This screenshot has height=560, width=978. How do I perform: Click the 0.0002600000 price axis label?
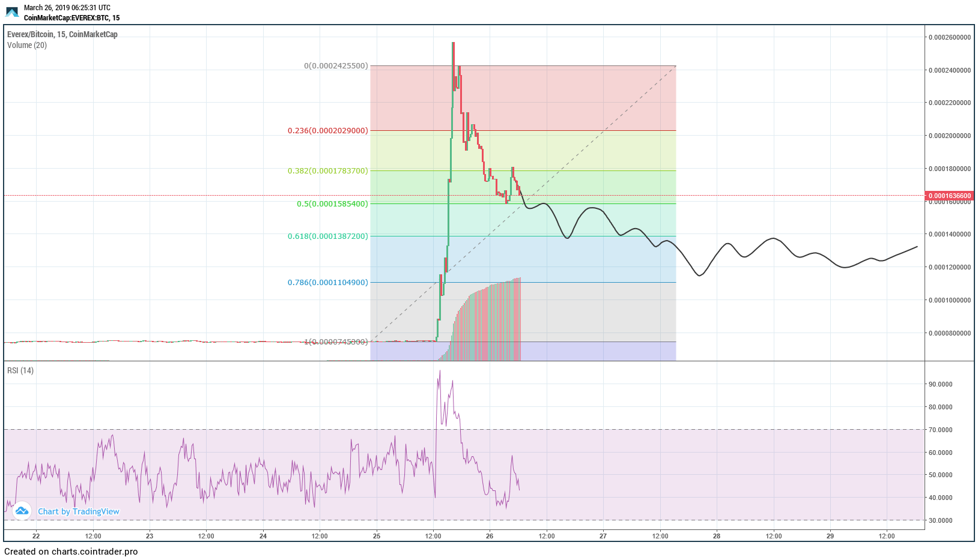[949, 37]
